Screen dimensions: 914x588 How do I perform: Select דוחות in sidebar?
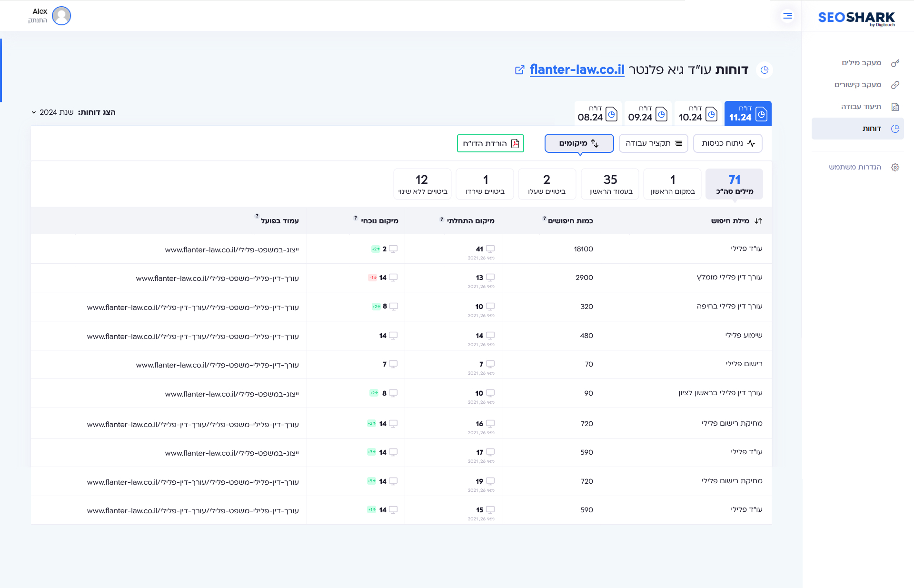[858, 129]
